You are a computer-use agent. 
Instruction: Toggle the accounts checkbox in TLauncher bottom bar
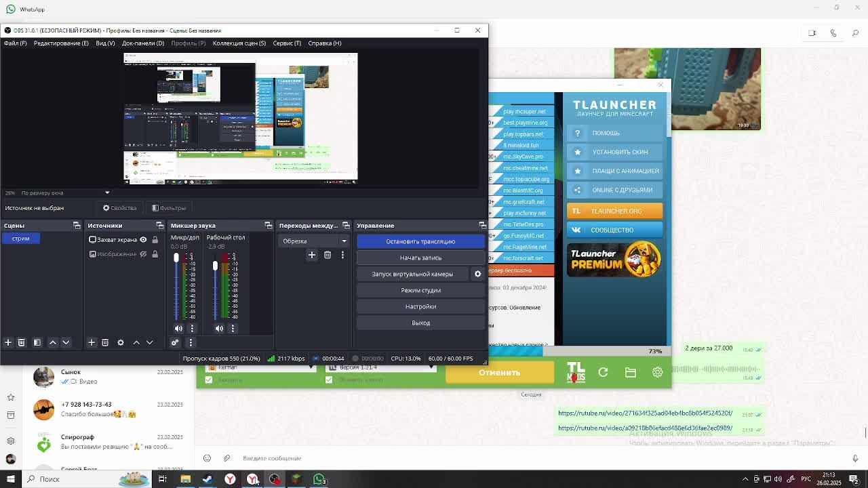click(209, 380)
